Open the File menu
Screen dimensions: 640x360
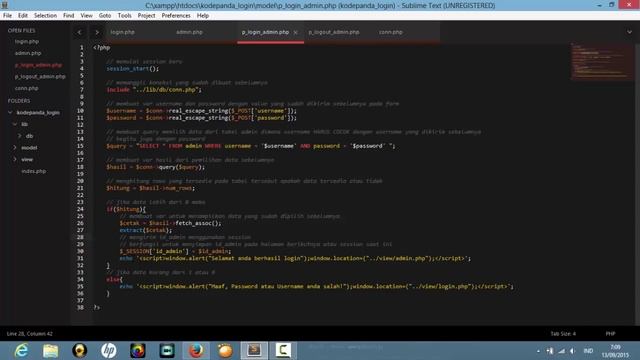pos(7,16)
